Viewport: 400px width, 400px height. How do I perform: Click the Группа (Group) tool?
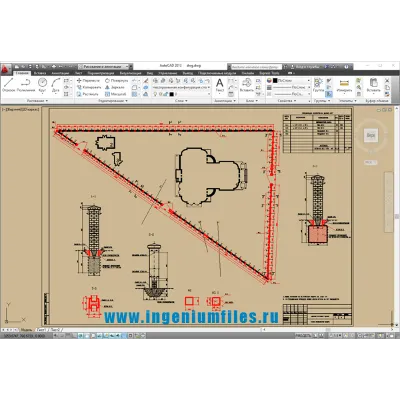[318, 85]
